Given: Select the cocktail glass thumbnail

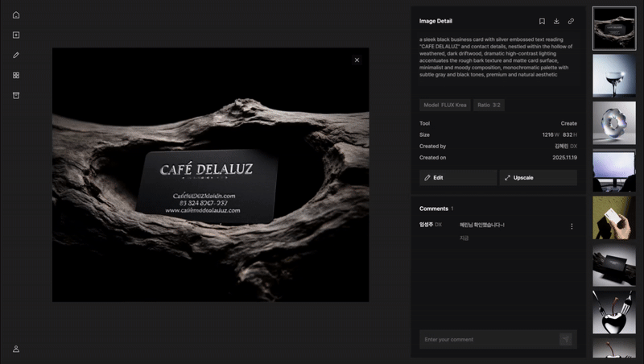Looking at the screenshot, I should point(614,76).
